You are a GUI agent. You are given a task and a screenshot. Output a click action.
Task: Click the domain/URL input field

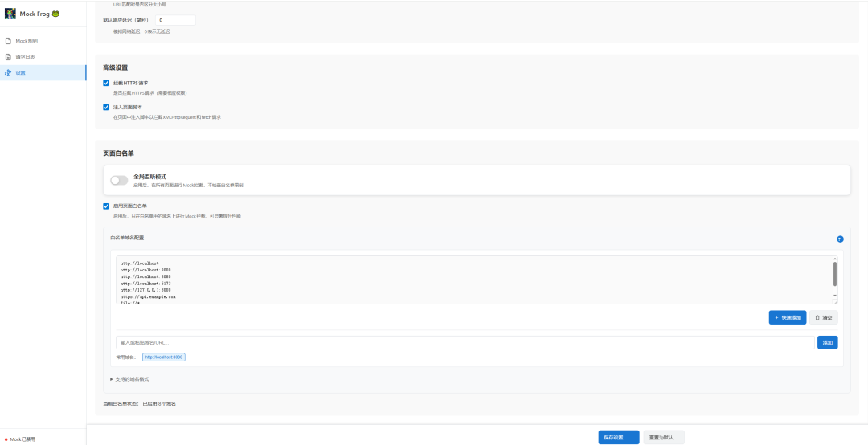(x=465, y=343)
